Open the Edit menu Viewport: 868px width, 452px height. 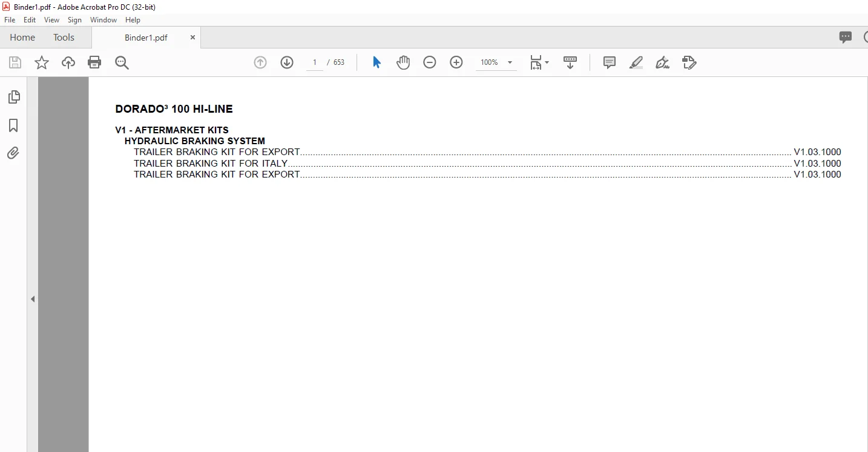[30, 20]
